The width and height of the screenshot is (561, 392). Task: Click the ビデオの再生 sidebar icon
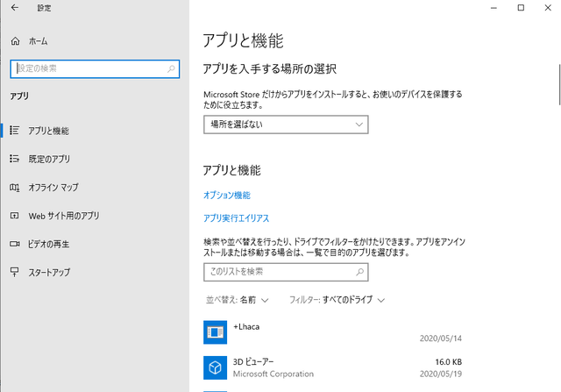(x=14, y=244)
